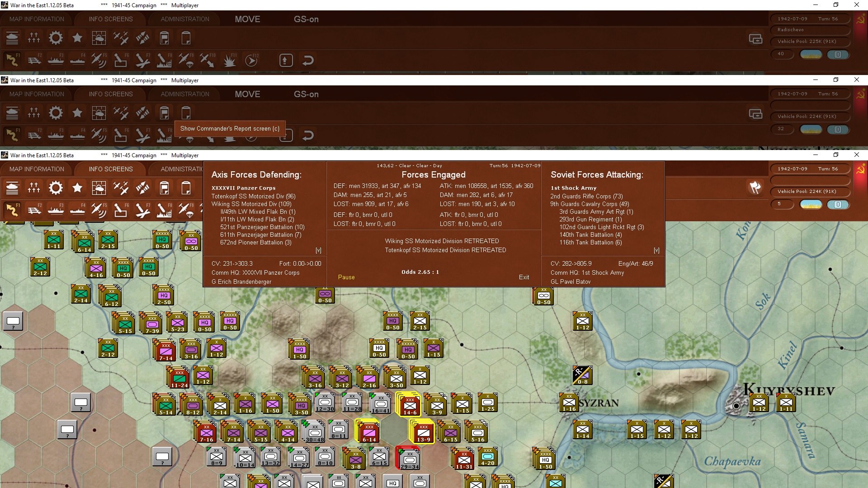Select red 29=34 unit counter on map
The width and height of the screenshot is (868, 488).
pyautogui.click(x=409, y=458)
